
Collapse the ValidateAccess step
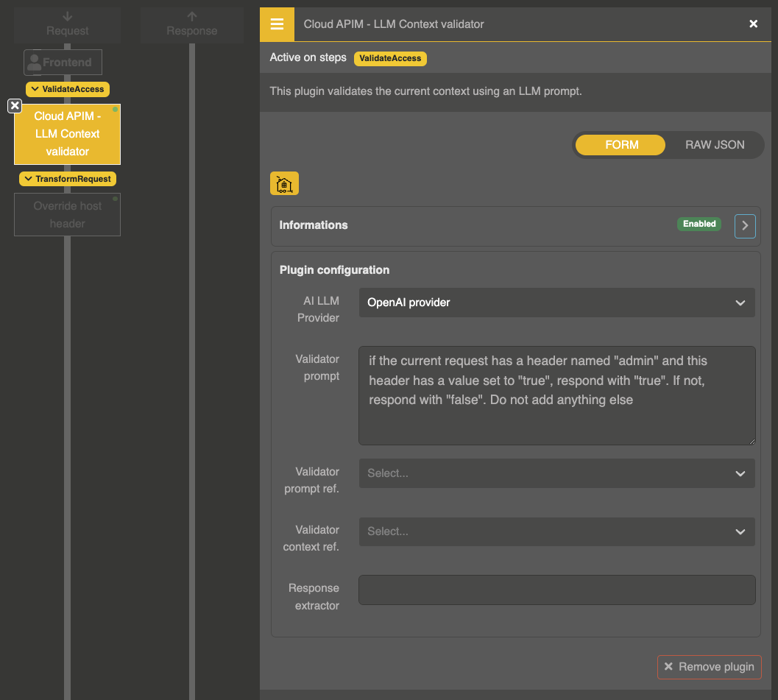click(x=68, y=89)
